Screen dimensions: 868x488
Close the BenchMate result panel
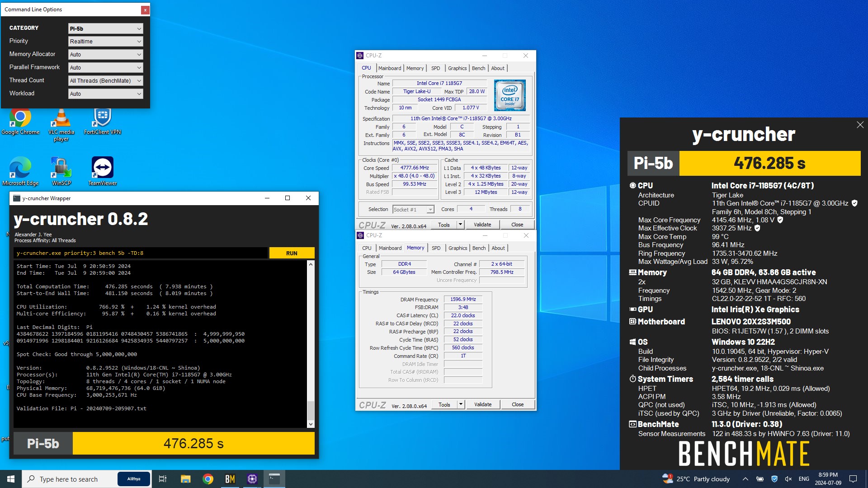tap(860, 125)
